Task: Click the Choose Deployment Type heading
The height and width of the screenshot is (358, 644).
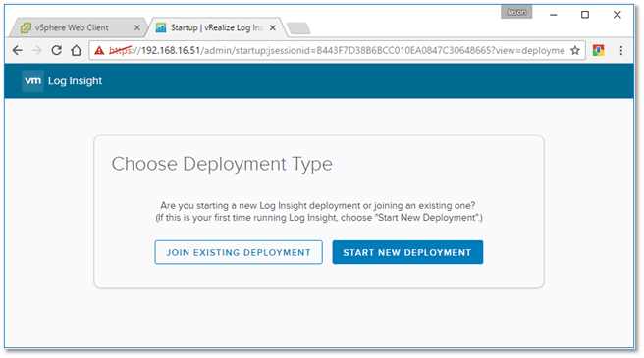Action: [x=222, y=164]
